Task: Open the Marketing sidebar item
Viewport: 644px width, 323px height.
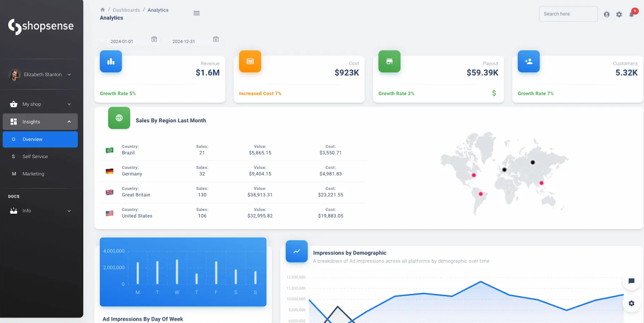Action: coord(34,174)
